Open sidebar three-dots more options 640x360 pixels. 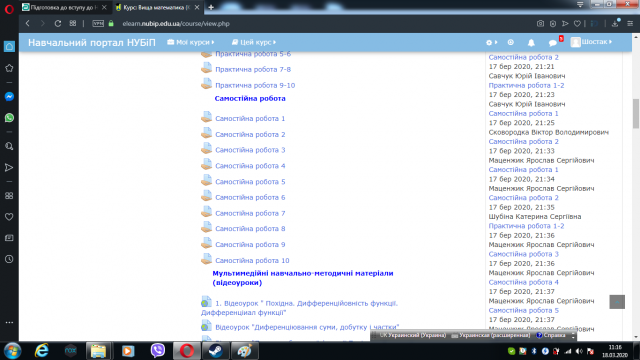pos(9,322)
